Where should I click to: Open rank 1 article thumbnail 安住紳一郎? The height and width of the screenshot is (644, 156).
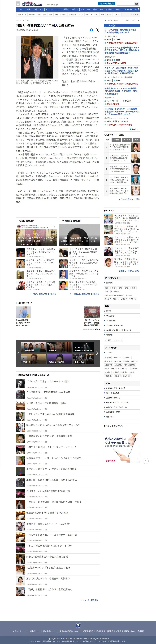coord(136,147)
